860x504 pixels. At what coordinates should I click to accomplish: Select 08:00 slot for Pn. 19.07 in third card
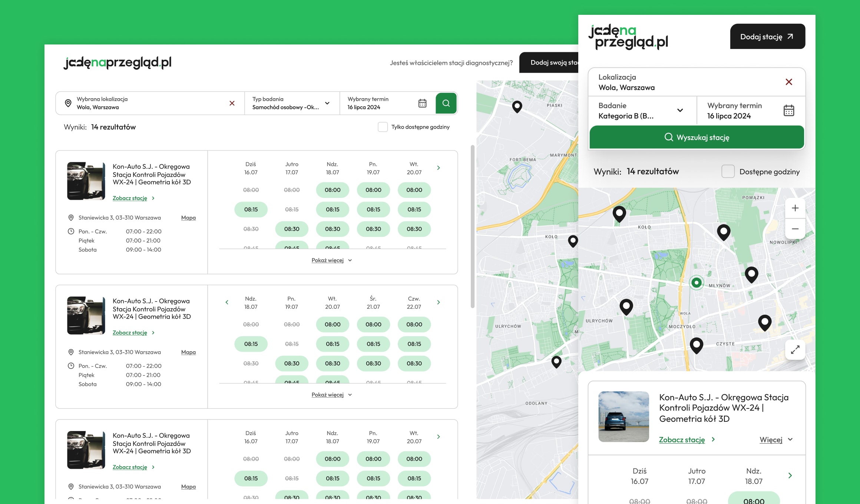tap(373, 459)
